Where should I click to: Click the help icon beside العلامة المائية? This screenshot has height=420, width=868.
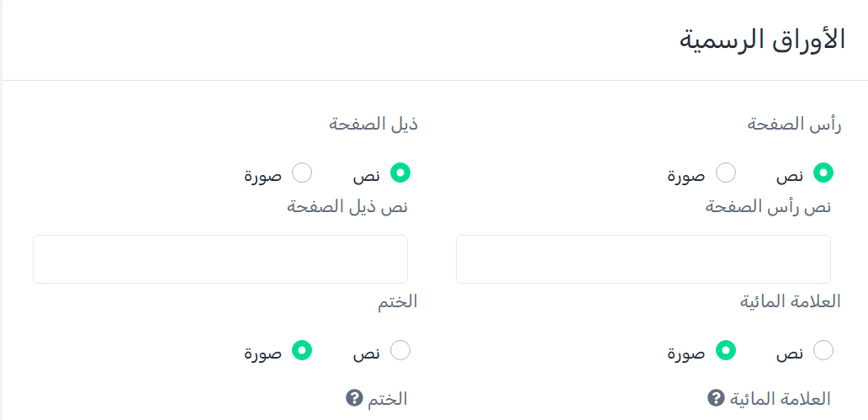pyautogui.click(x=717, y=397)
